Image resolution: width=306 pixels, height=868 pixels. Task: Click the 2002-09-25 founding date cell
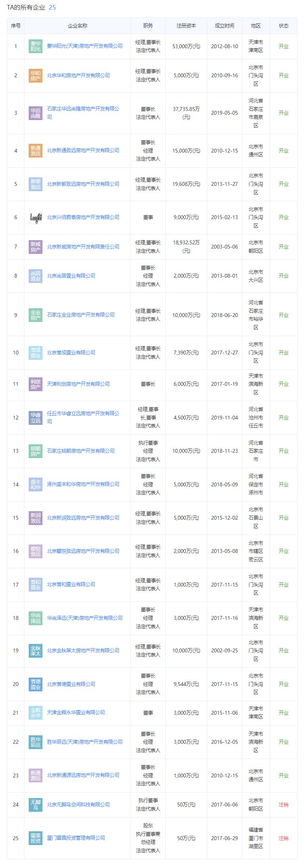pos(225,650)
